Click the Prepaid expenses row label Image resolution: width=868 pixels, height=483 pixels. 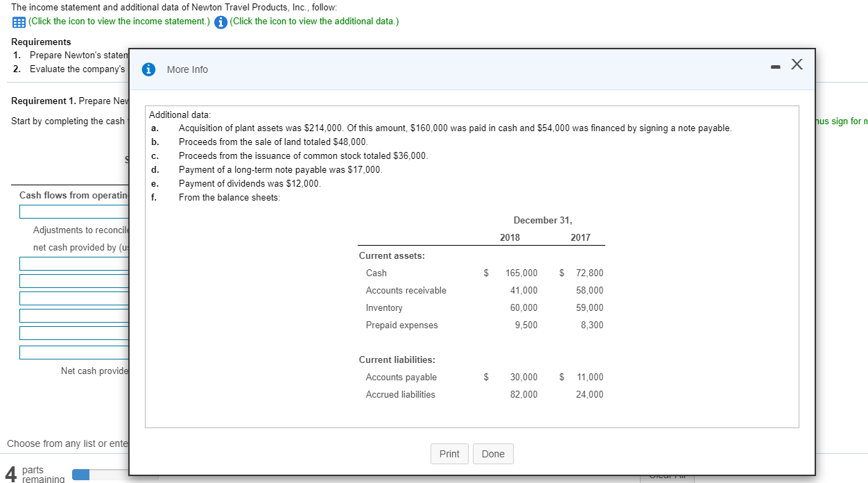[402, 325]
